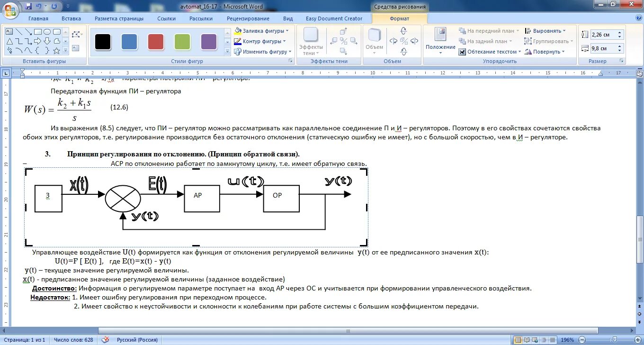644x345 pixels.
Task: Click На передний план button
Action: point(489,31)
